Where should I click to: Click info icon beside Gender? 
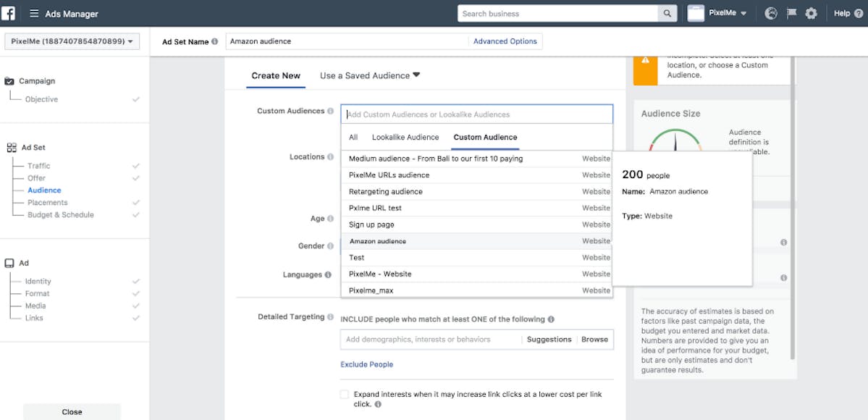[331, 246]
